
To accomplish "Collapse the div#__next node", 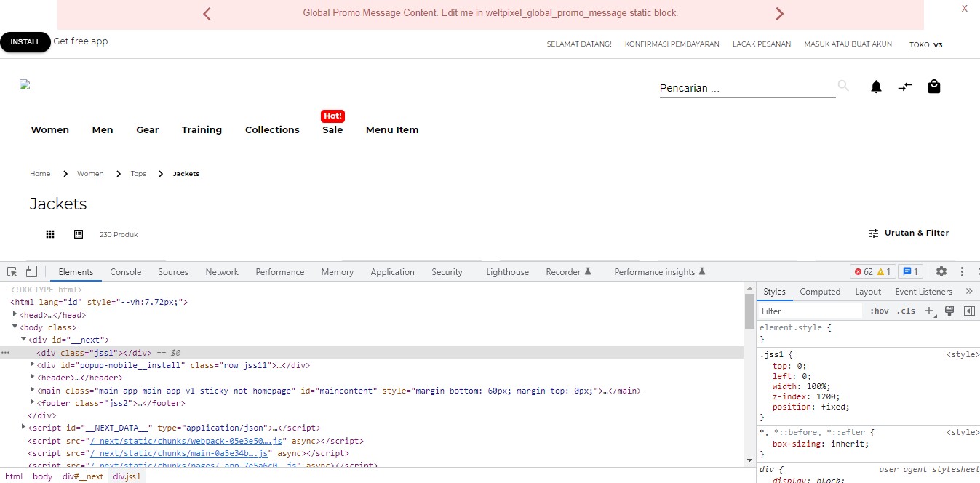I will pyautogui.click(x=24, y=339).
